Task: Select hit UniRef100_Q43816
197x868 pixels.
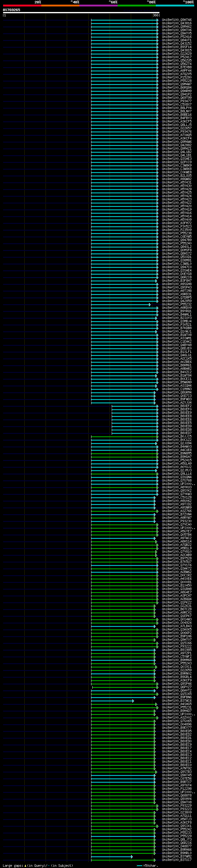Action: coord(177,23)
